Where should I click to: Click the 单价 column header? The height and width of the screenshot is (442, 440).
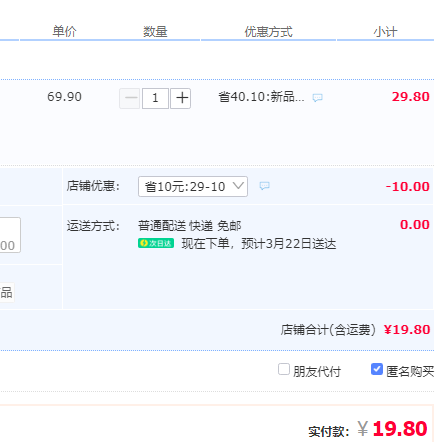coord(64,32)
